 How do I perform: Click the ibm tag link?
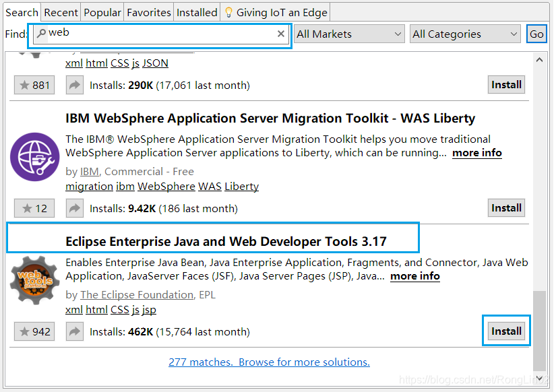(125, 187)
